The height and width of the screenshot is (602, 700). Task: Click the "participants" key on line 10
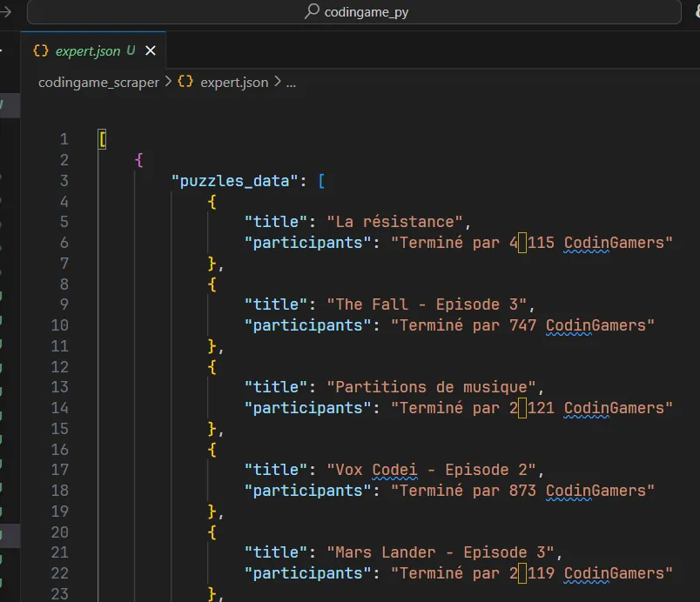click(308, 325)
